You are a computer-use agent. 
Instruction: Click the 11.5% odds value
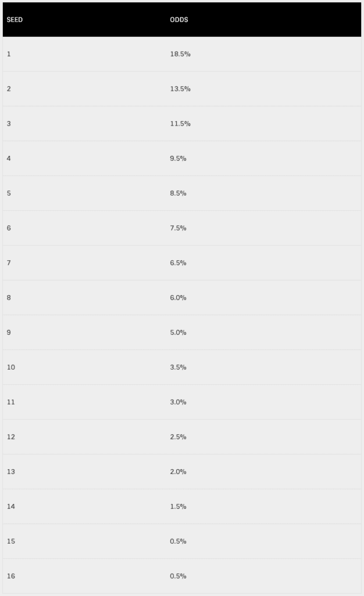[180, 124]
